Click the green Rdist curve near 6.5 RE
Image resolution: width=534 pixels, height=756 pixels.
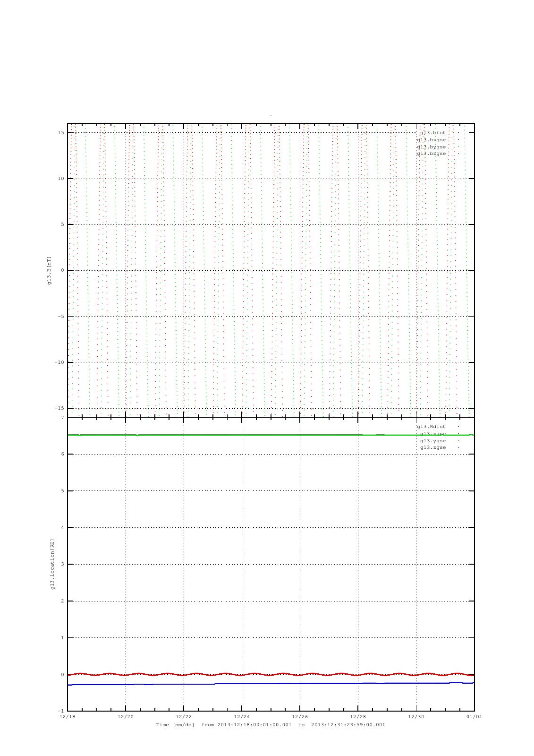tap(271, 435)
